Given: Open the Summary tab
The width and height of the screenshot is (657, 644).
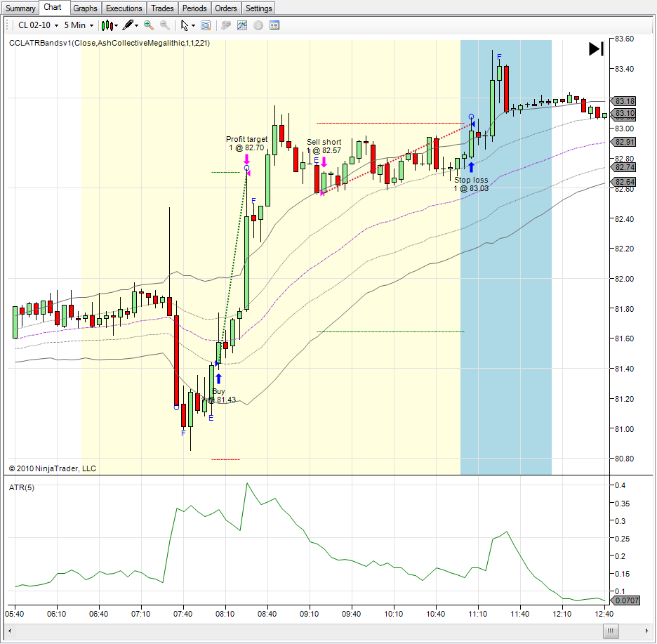Looking at the screenshot, I should tap(20, 8).
